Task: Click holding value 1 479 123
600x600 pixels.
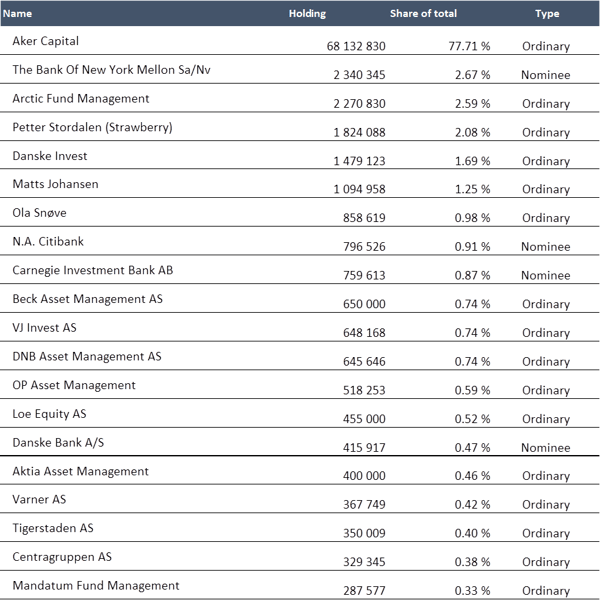Action: (359, 161)
